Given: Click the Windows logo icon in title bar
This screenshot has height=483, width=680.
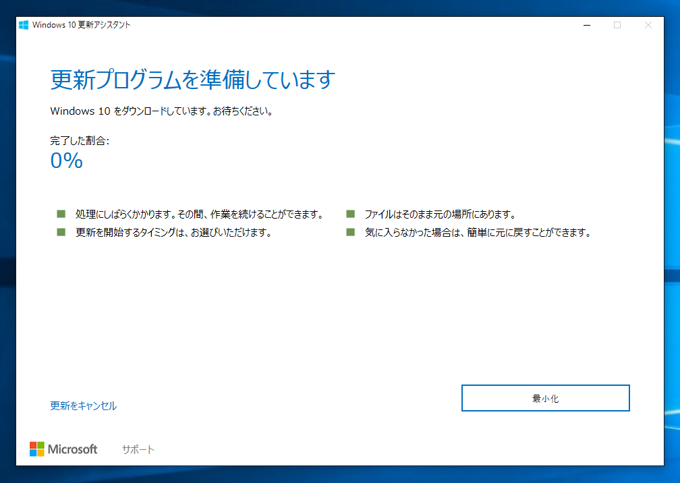Looking at the screenshot, I should pos(23,25).
